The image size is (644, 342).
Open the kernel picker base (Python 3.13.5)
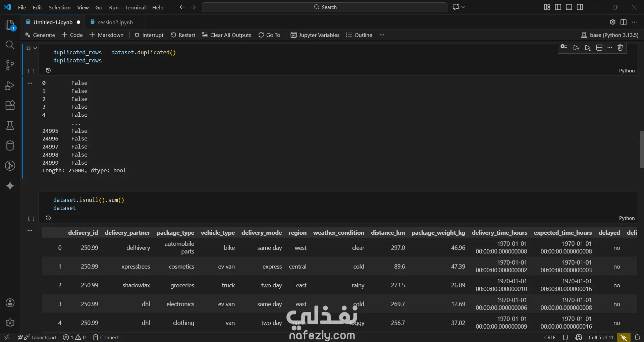click(610, 35)
